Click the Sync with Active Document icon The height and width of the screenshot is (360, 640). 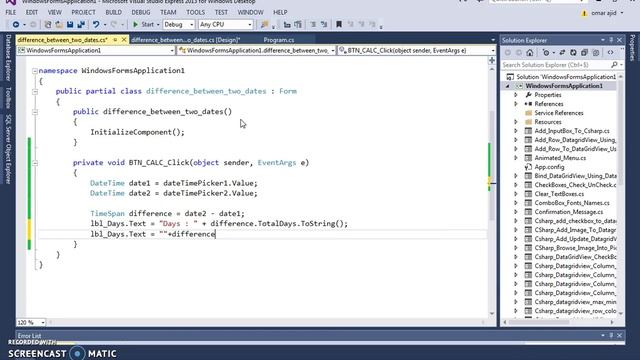[562, 53]
